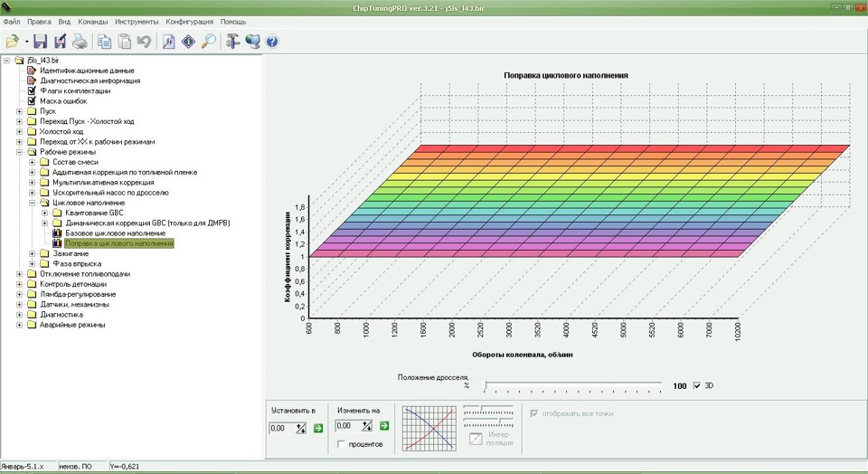Select Ускорительный насос по дросселю tree item
Image resolution: width=868 pixels, height=474 pixels.
click(x=110, y=193)
